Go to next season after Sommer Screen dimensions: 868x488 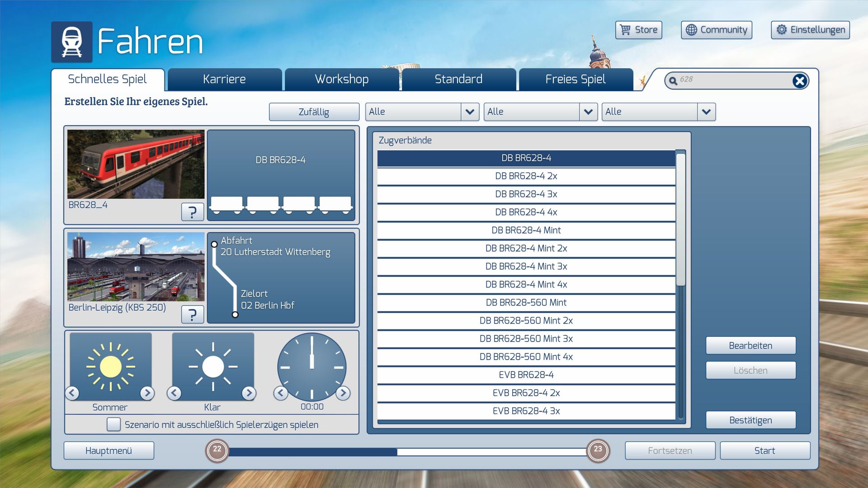(x=147, y=393)
